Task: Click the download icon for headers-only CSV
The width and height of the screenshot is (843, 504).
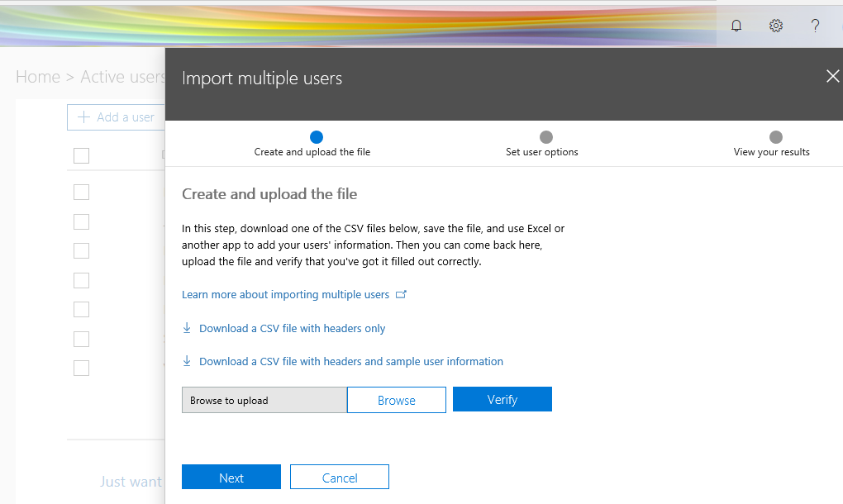Action: (x=187, y=328)
